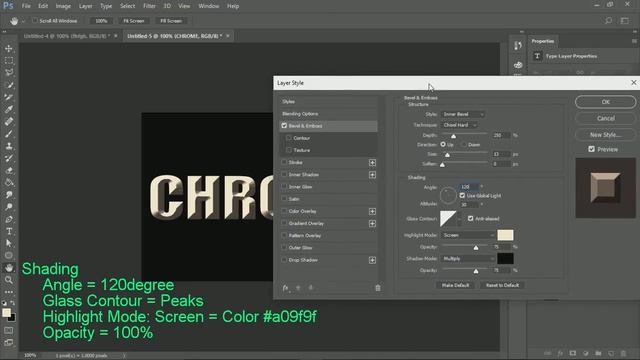This screenshot has height=360, width=640.
Task: Open the workspace switcher icon
Action: tap(624, 20)
